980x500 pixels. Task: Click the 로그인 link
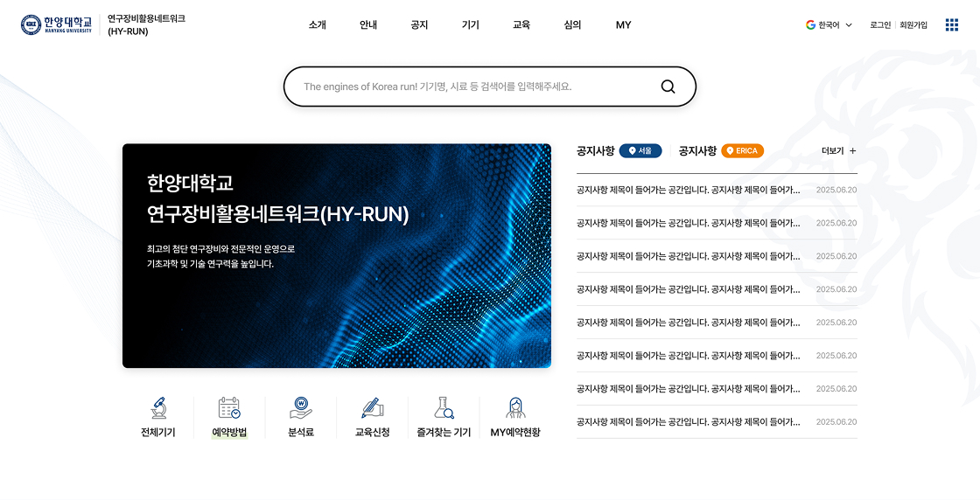tap(879, 25)
